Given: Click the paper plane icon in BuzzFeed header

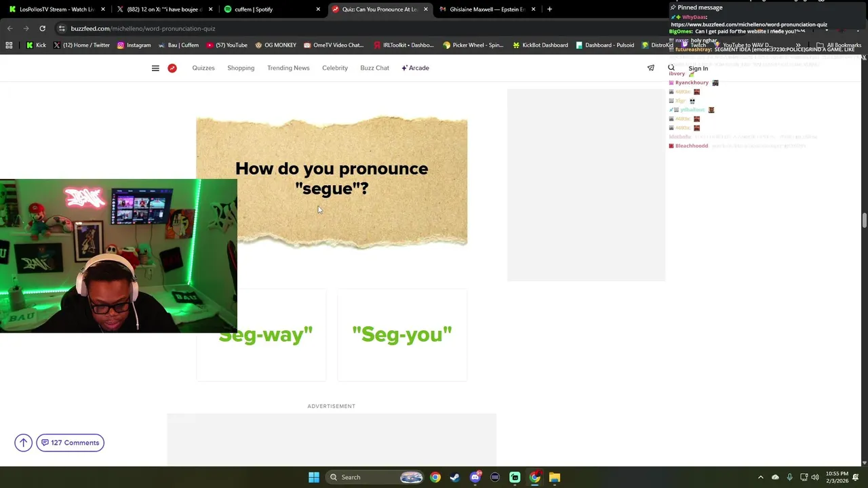Looking at the screenshot, I should click(x=651, y=68).
